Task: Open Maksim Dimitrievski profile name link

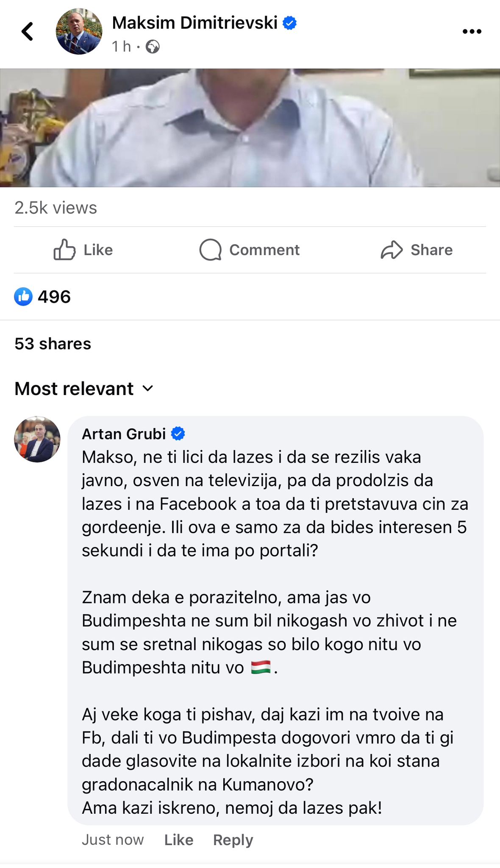Action: [195, 23]
